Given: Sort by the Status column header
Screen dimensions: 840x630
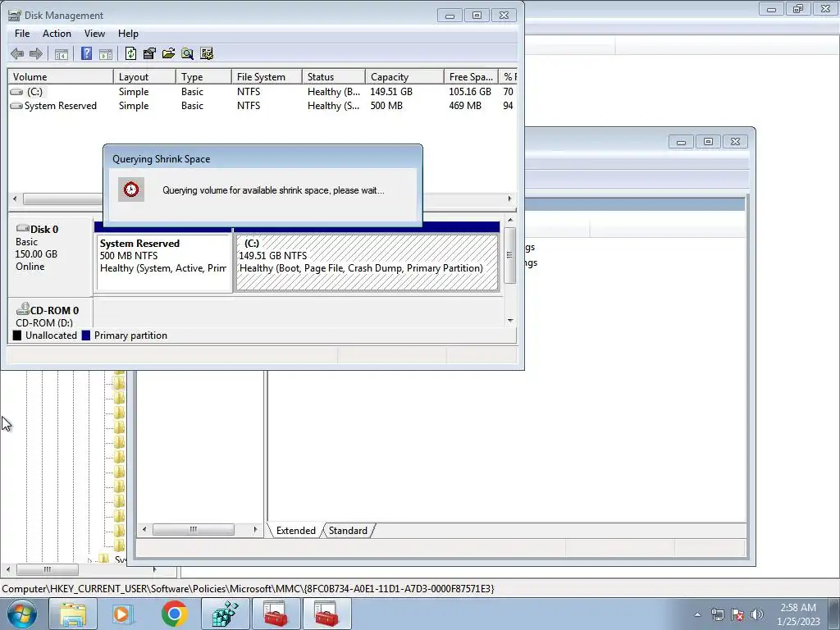Looking at the screenshot, I should click(x=334, y=76).
